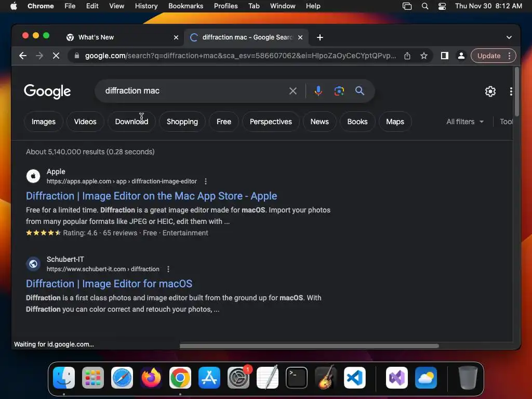Open GarageBand from the Dock

coord(326,378)
